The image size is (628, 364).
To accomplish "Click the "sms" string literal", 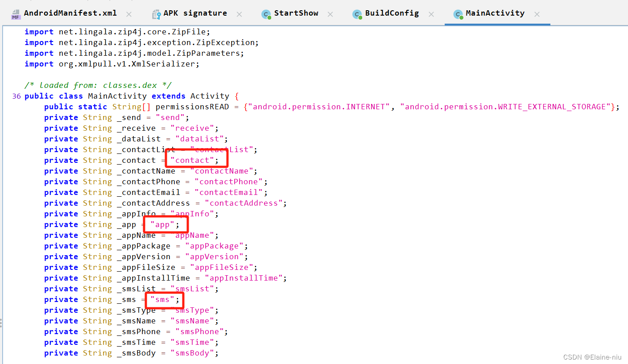I will point(163,299).
